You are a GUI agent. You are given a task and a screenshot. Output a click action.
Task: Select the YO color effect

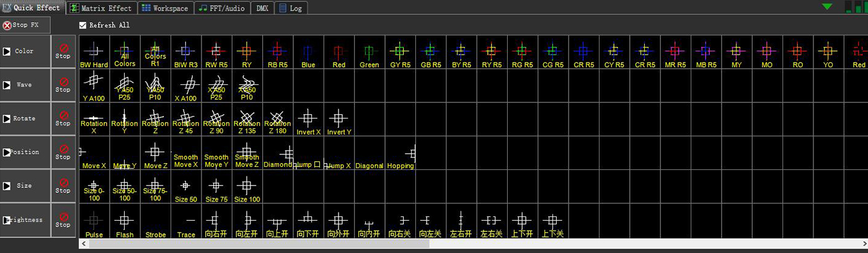click(x=828, y=51)
